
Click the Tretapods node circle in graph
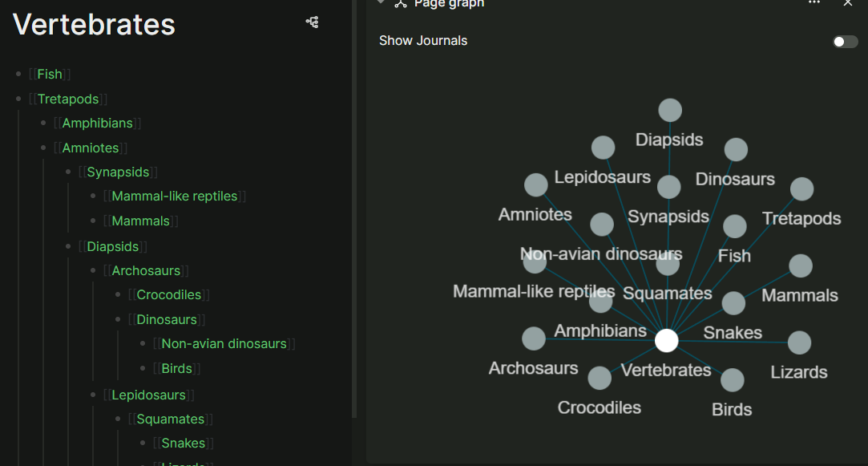pyautogui.click(x=801, y=189)
